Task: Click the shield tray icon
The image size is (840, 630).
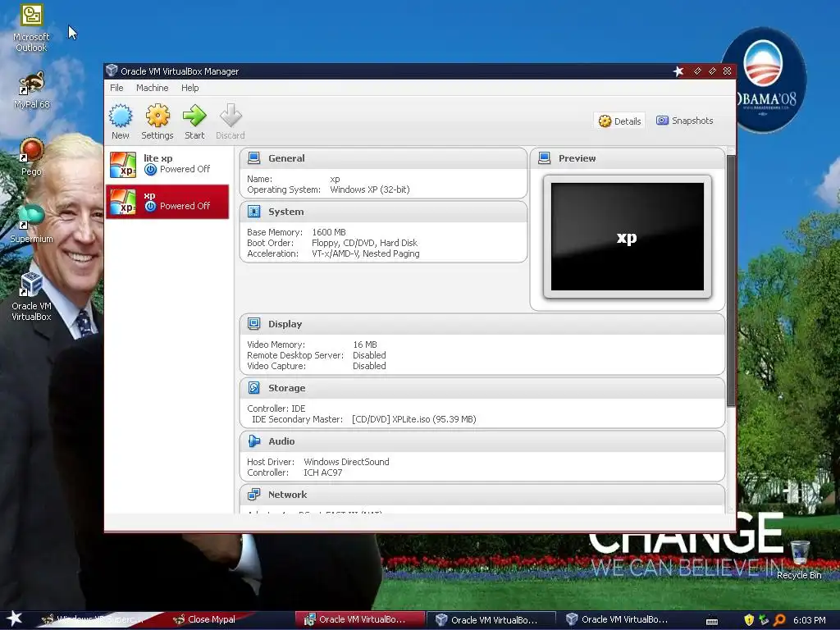Action: [x=749, y=620]
